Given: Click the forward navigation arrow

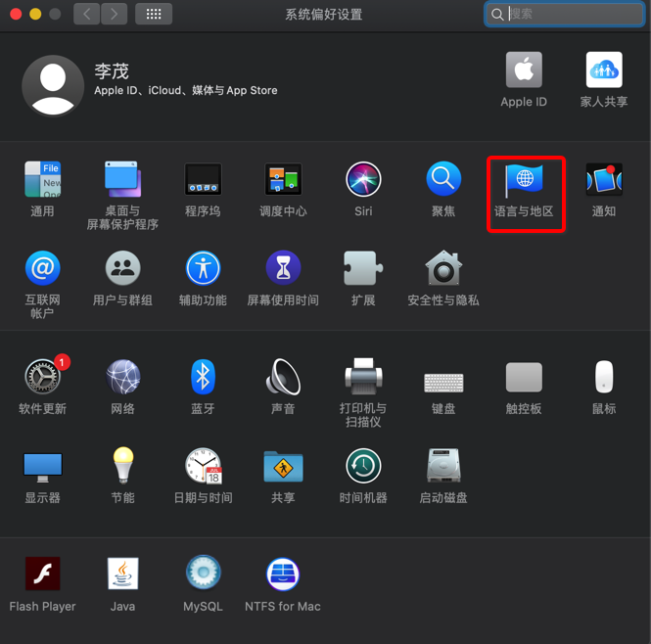Looking at the screenshot, I should coord(114,14).
